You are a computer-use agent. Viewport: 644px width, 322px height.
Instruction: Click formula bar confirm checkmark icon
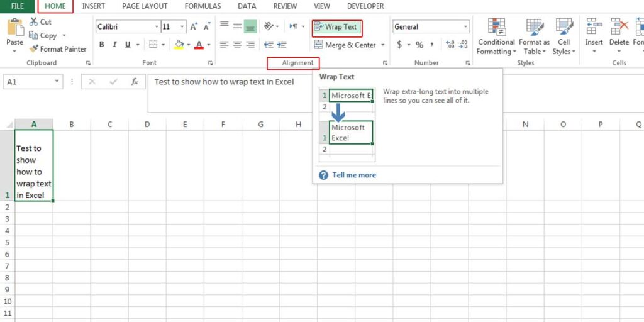(114, 82)
